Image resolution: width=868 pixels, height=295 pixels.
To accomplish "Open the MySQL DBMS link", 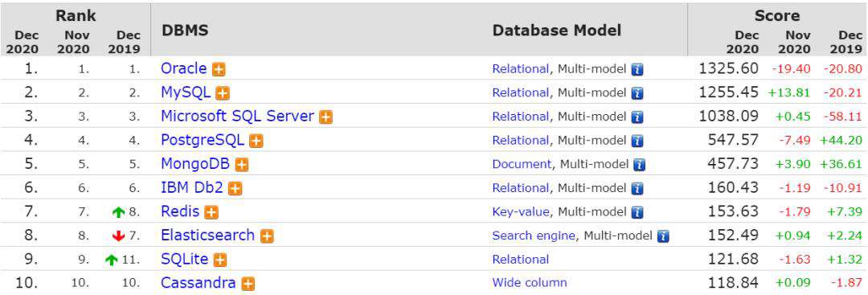I will (186, 92).
